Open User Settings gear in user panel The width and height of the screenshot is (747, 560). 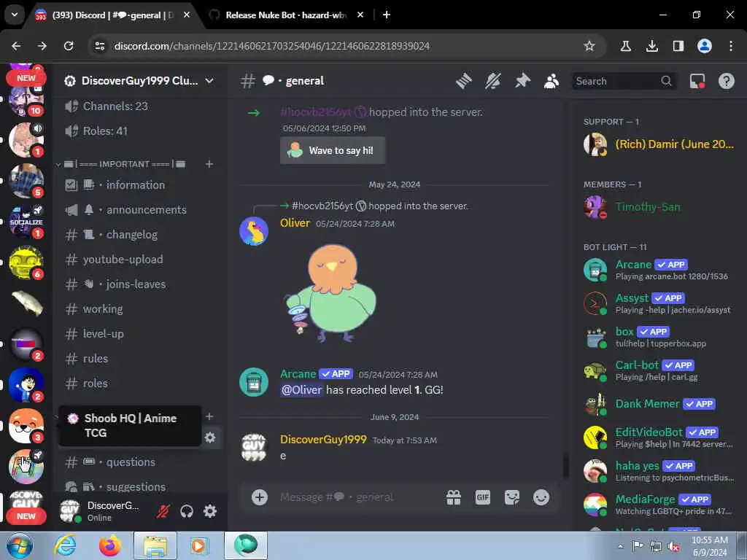(210, 511)
